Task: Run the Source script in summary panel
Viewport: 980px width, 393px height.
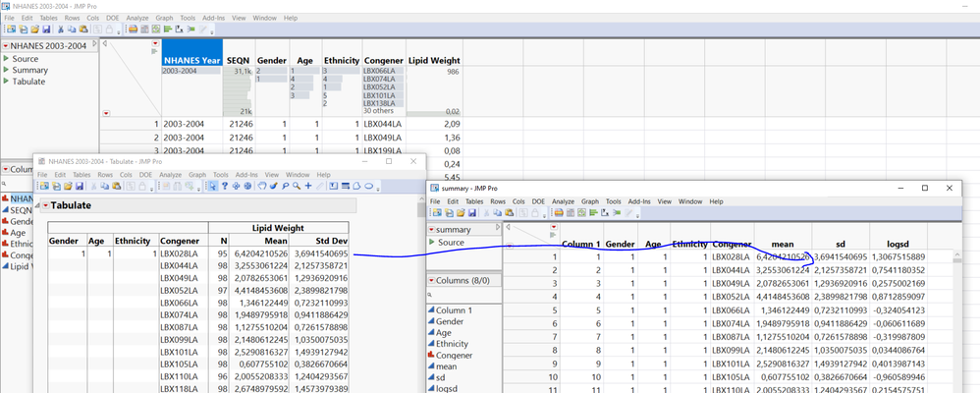Action: (x=432, y=243)
